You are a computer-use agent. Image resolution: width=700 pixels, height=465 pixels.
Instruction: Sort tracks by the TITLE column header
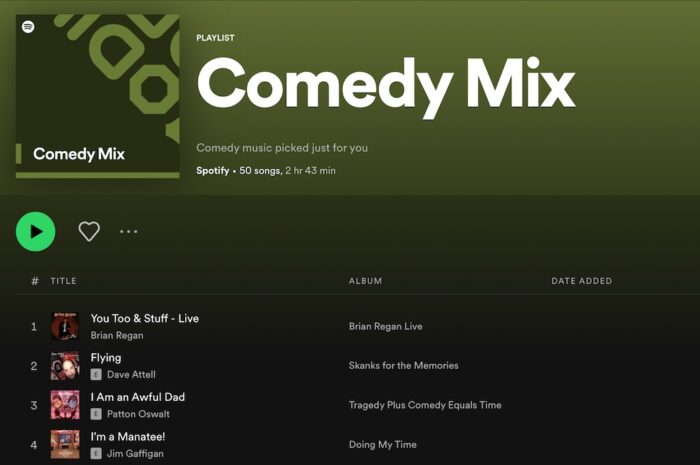click(x=63, y=281)
